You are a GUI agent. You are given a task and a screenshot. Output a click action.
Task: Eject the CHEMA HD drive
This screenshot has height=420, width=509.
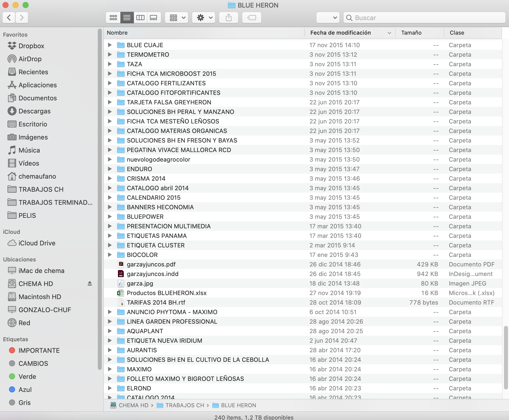tap(90, 284)
